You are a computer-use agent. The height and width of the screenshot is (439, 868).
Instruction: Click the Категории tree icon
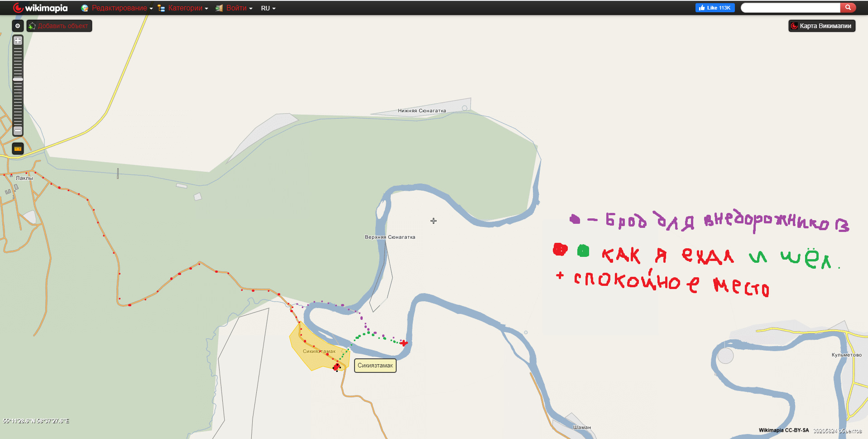tap(161, 8)
